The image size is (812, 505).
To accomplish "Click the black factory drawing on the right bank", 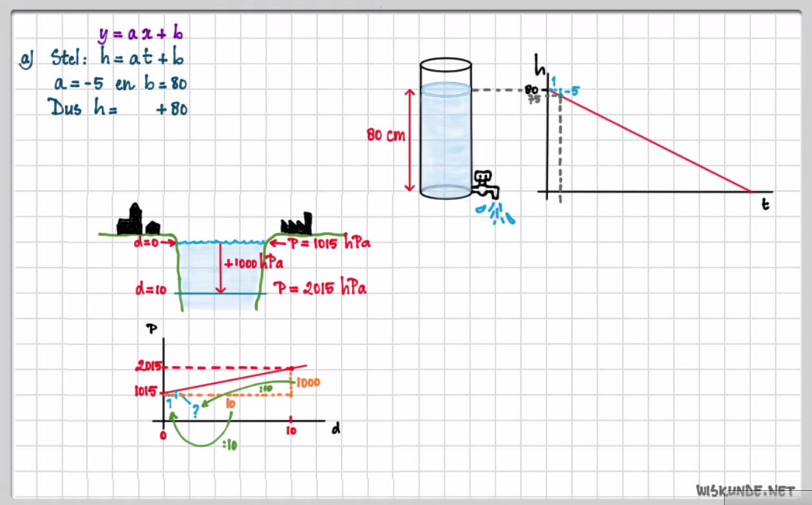I will [297, 223].
